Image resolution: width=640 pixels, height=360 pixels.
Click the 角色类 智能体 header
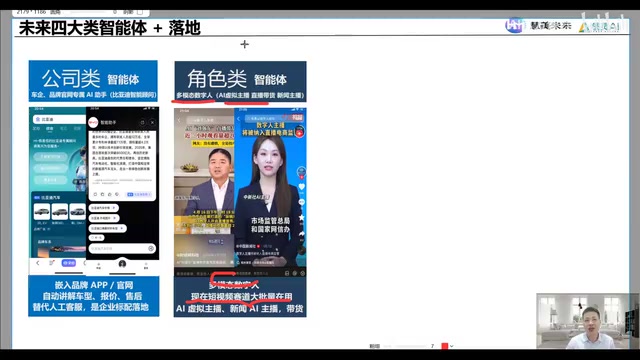click(x=237, y=78)
